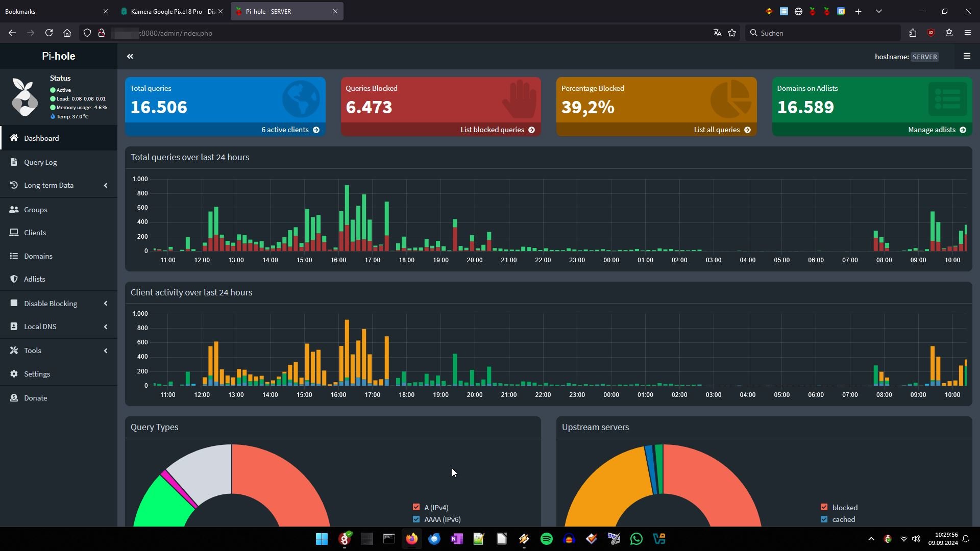Open Spotify from the taskbar
Screen dimensions: 980x551
pos(546,539)
